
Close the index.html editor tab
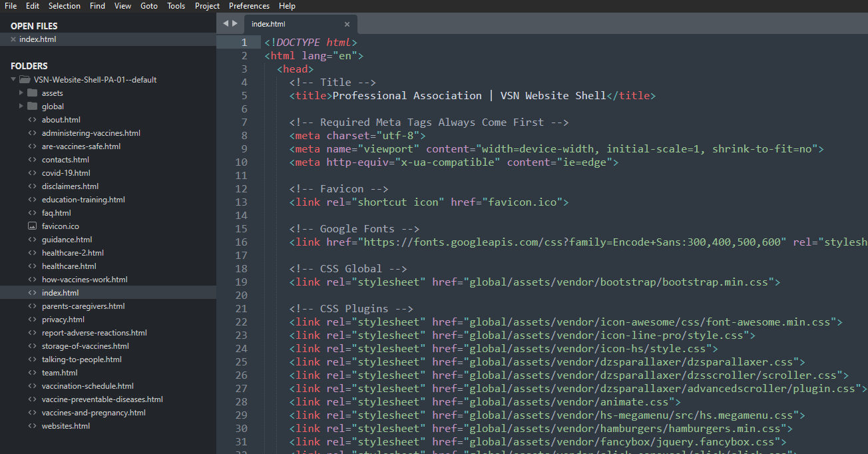347,24
